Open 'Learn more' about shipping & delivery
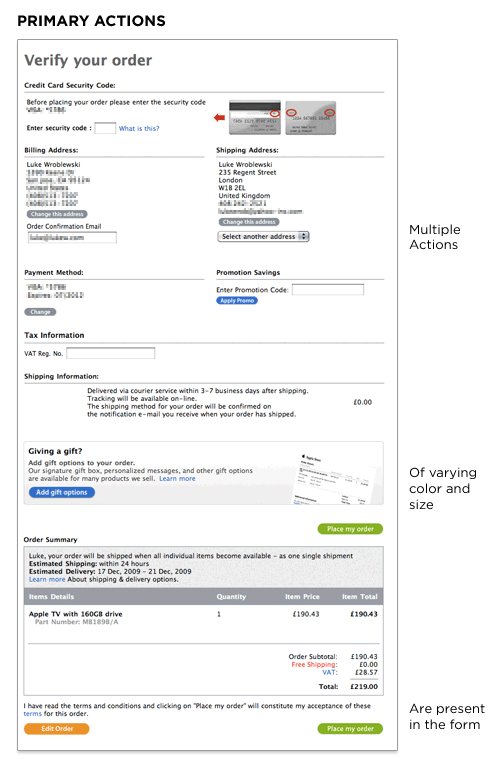This screenshot has height=772, width=500. click(x=47, y=579)
